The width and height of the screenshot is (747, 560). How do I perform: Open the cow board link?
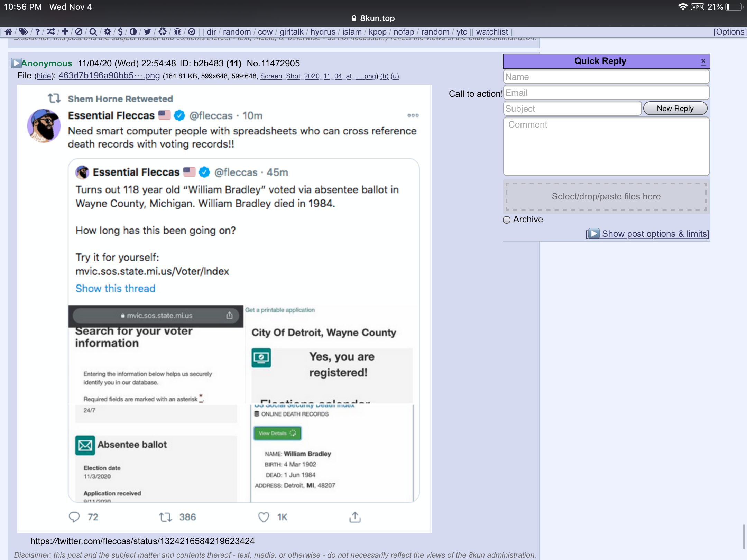(x=265, y=32)
